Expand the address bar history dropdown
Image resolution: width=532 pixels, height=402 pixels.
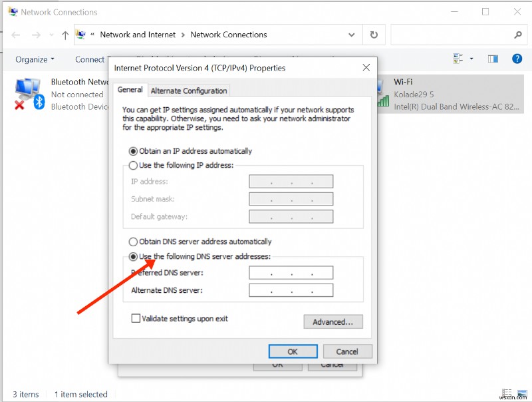click(x=351, y=35)
